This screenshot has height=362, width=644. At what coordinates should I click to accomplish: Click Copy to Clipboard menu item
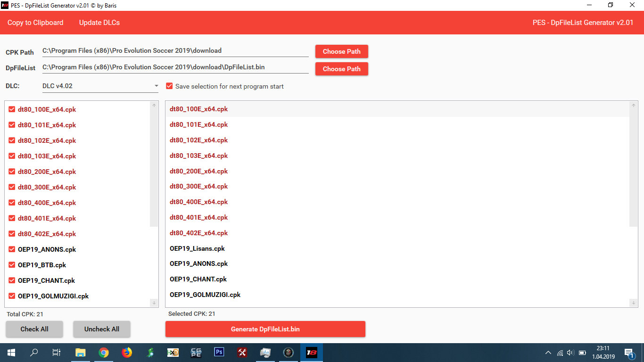click(x=35, y=23)
